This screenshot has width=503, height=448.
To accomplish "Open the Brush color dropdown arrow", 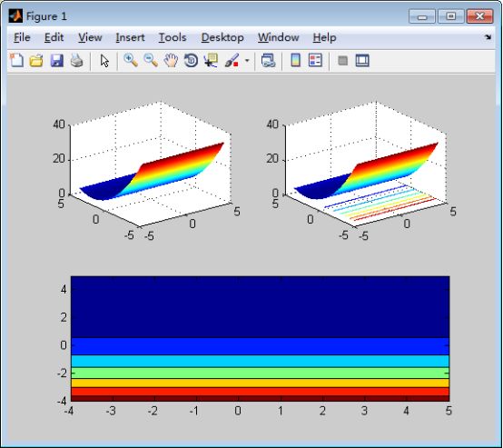I will point(247,60).
